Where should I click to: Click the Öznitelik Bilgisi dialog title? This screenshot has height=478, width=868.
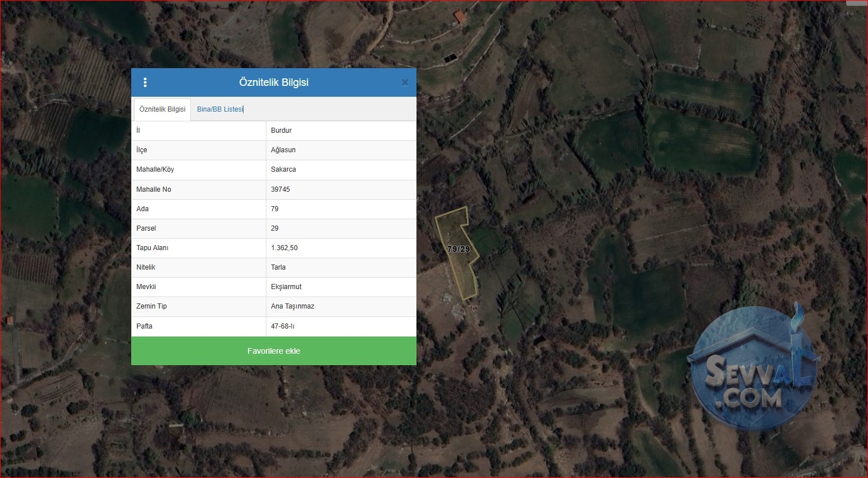click(x=274, y=82)
